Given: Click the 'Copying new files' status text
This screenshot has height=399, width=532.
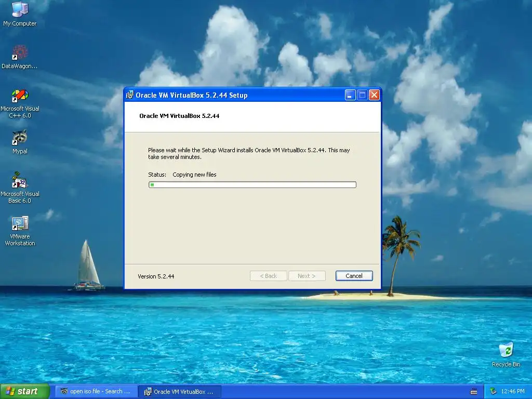Looking at the screenshot, I should click(194, 175).
